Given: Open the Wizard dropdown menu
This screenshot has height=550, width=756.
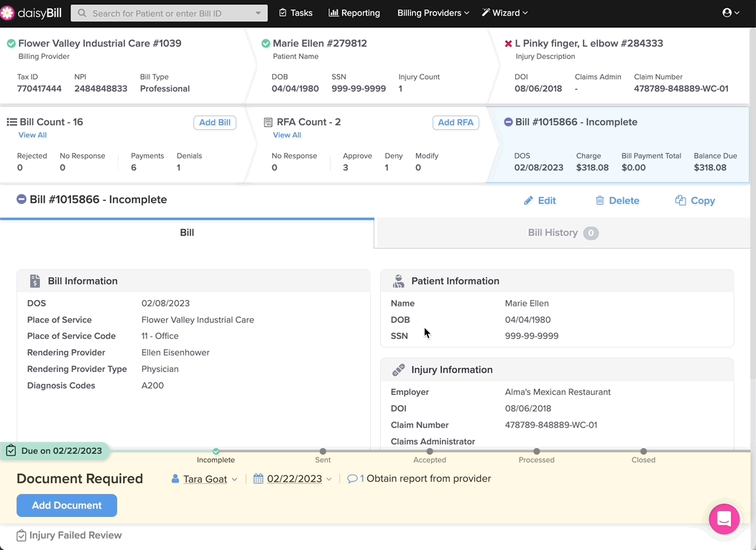Looking at the screenshot, I should 504,13.
